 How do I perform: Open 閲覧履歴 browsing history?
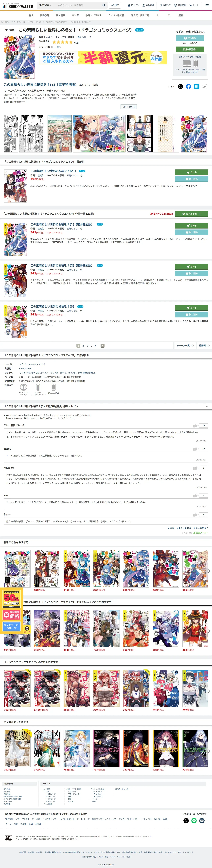(180, 5)
